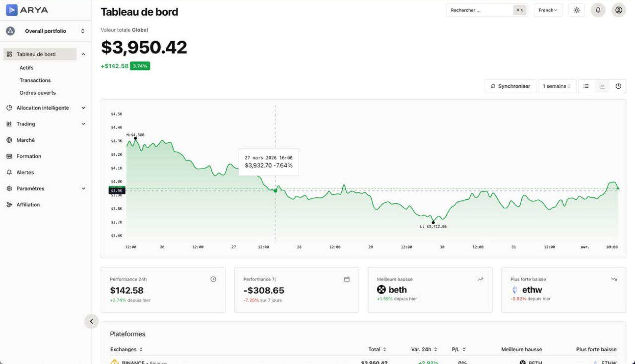Screen dimensions: 635x364
Task: Open the Overall portfolio selector
Action: [x=45, y=31]
